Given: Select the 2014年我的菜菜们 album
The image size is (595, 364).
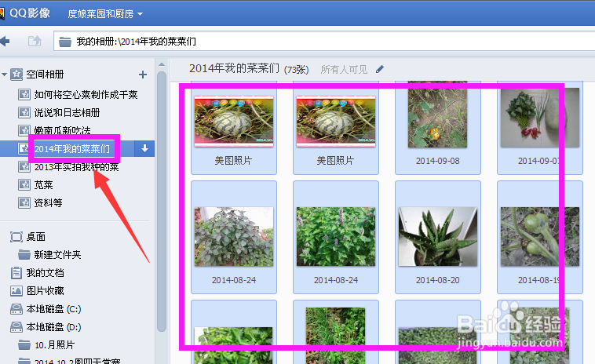Looking at the screenshot, I should 72,148.
